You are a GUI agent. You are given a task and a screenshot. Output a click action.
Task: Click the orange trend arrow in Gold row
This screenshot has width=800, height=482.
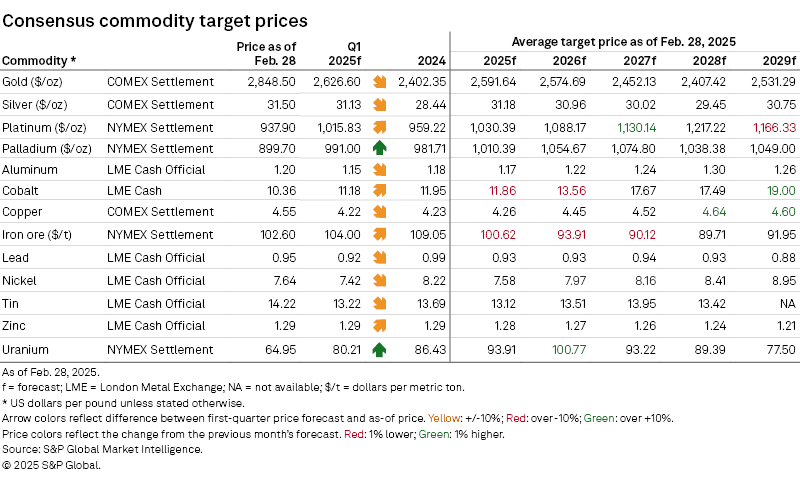click(x=380, y=82)
